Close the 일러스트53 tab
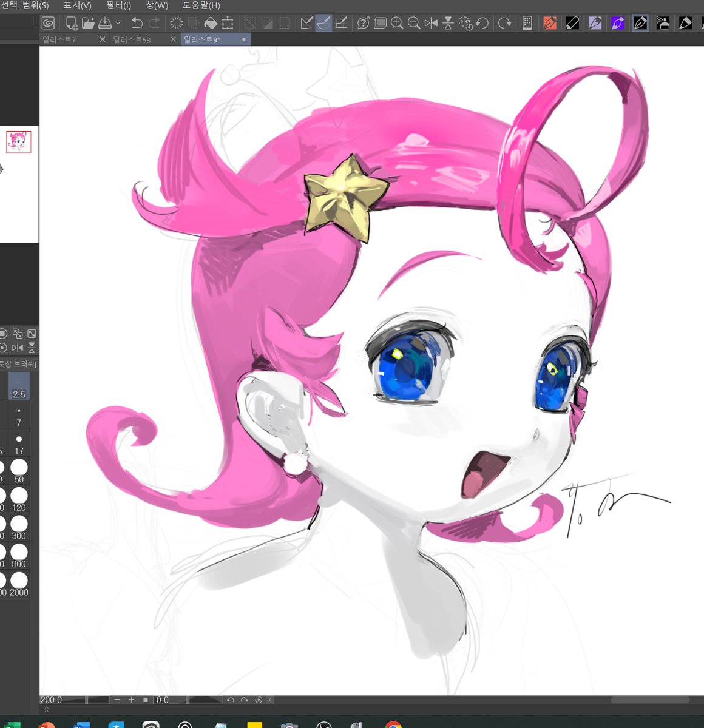The height and width of the screenshot is (728, 704). [x=173, y=39]
